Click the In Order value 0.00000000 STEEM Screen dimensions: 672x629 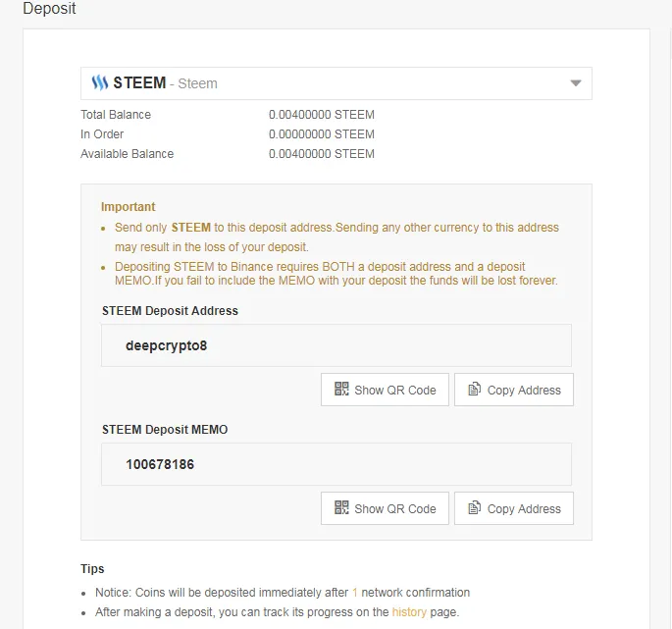322,134
